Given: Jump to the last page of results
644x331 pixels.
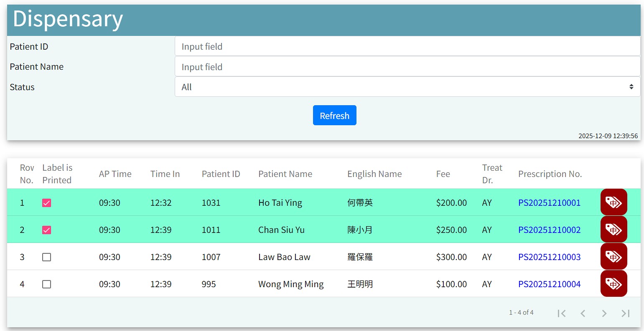Looking at the screenshot, I should [625, 313].
